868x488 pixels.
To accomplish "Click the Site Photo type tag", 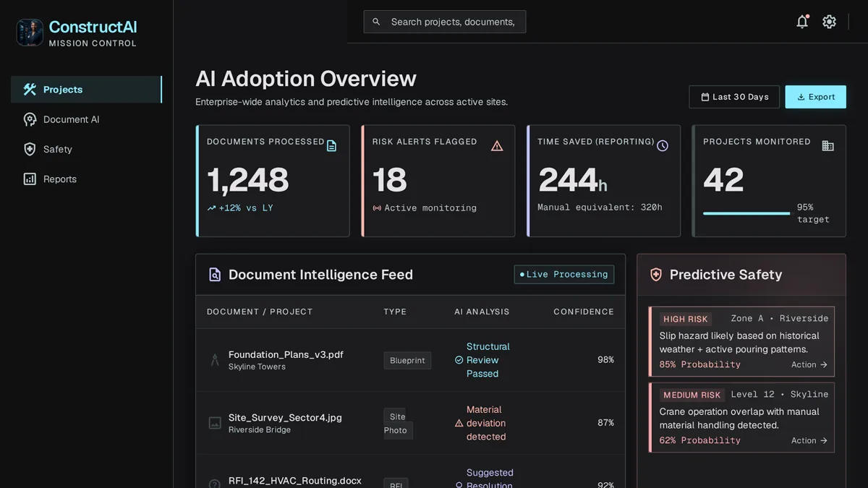I will coord(398,423).
